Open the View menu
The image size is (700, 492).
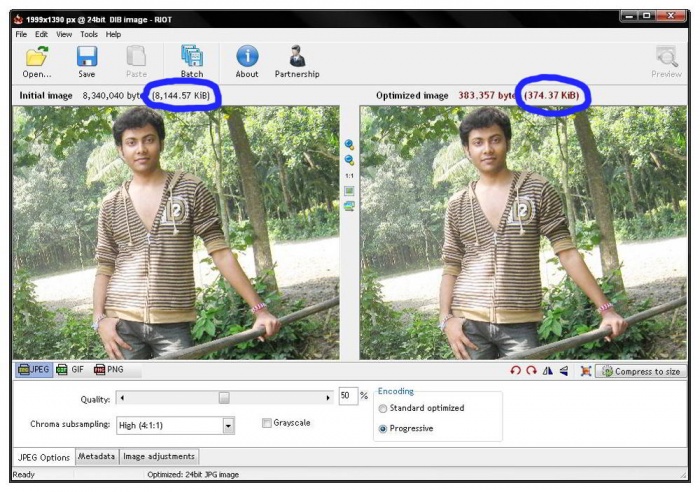pyautogui.click(x=64, y=34)
